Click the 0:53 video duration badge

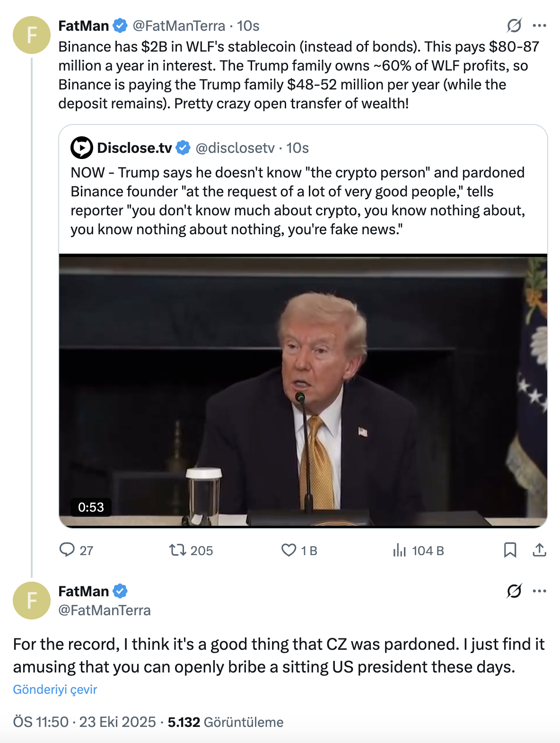91,507
